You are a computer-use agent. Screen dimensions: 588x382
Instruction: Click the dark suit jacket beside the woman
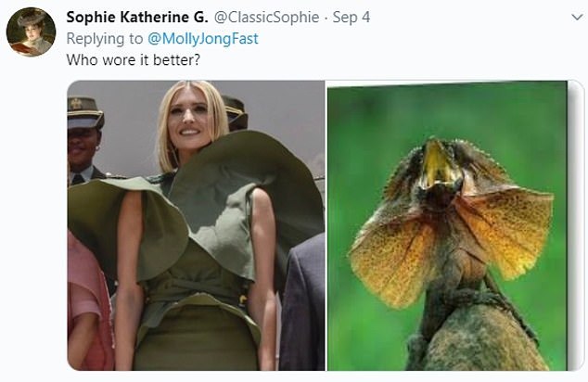pyautogui.click(x=301, y=303)
